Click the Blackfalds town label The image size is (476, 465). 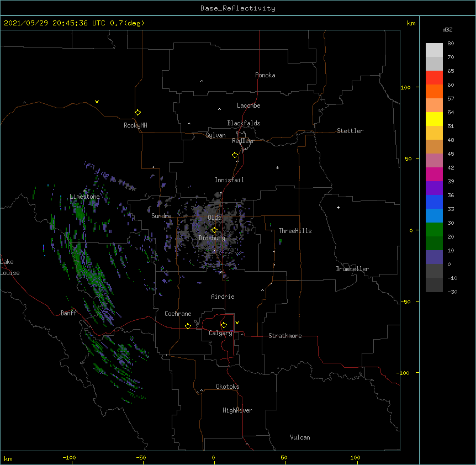tap(244, 123)
